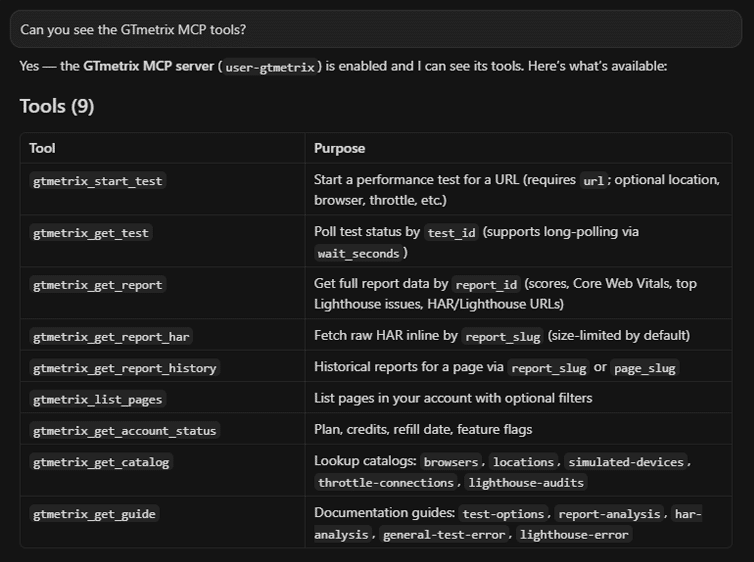Screen dimensions: 754x562
Task: Click the Tool column header
Action: (x=42, y=148)
